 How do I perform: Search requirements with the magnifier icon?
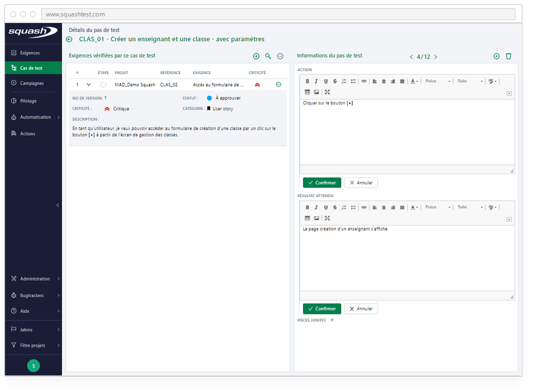268,56
